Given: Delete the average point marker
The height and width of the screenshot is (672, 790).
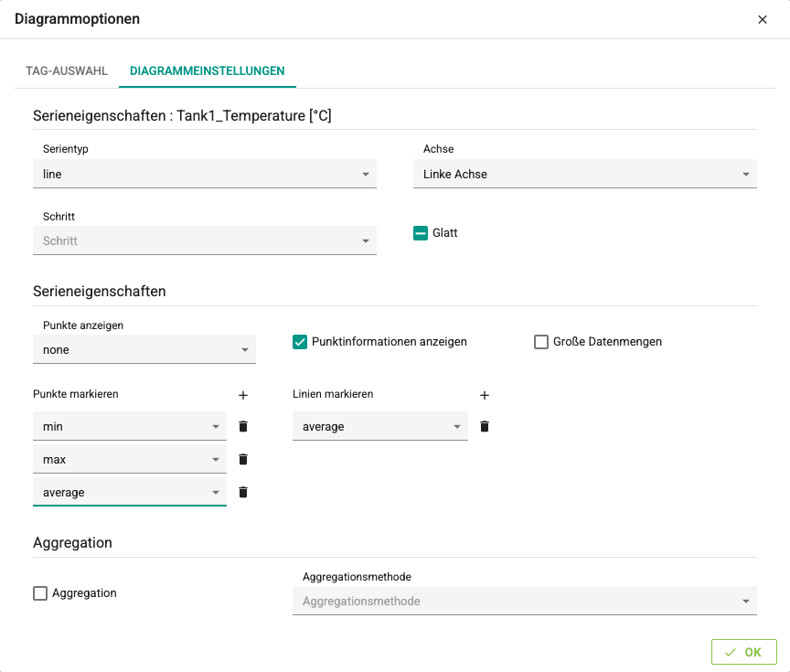Looking at the screenshot, I should [x=243, y=492].
